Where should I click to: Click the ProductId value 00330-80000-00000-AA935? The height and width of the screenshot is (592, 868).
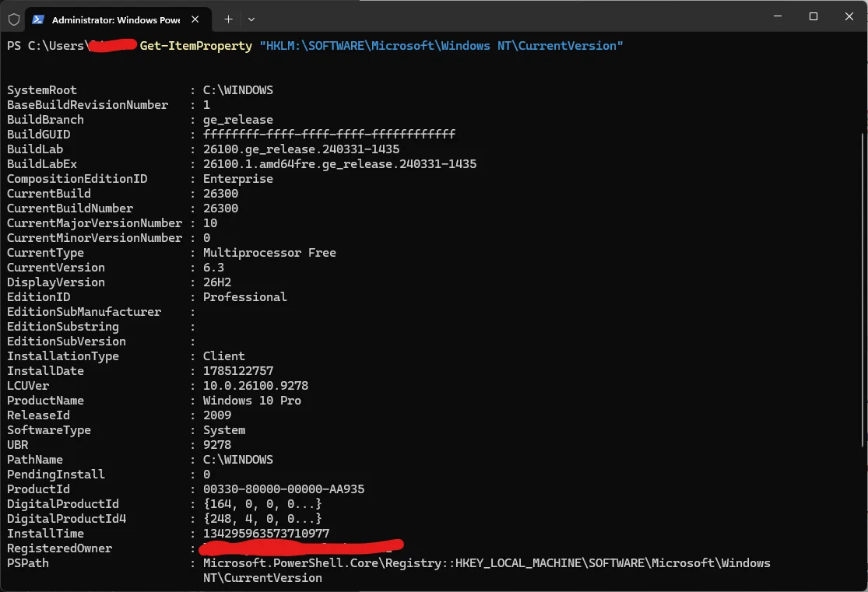[283, 489]
